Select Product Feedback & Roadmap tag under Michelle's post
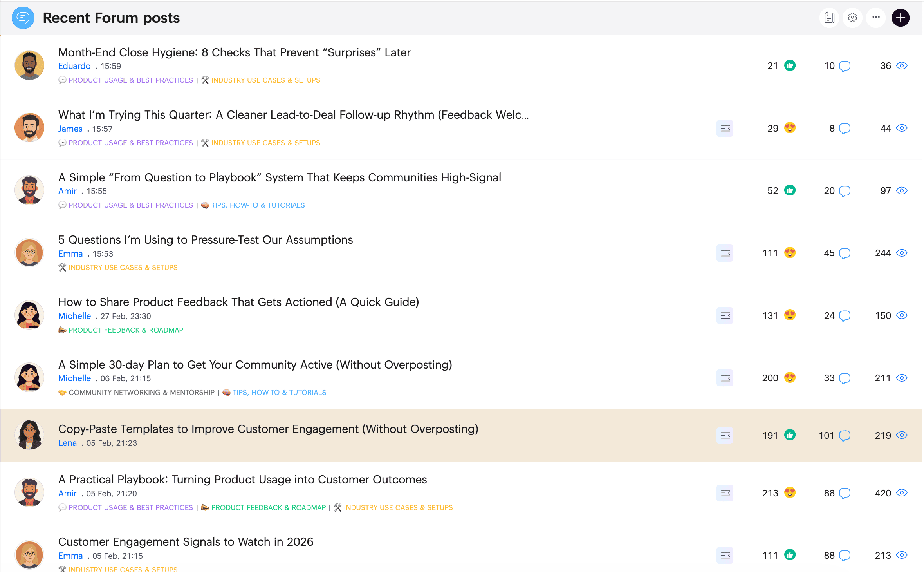 (126, 330)
